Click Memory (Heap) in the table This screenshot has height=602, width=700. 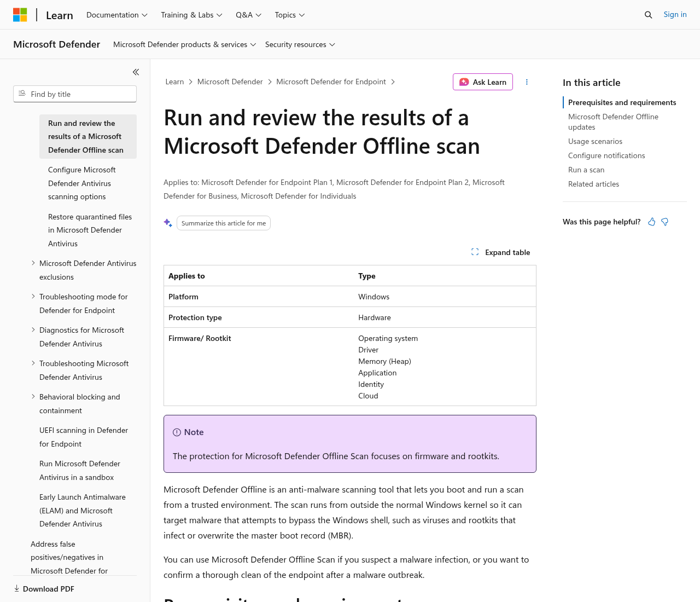pyautogui.click(x=384, y=361)
